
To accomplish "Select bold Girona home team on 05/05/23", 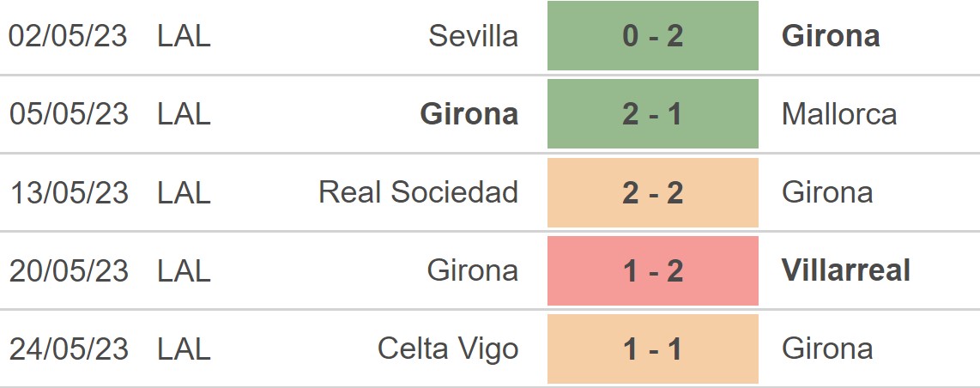I will [x=469, y=113].
